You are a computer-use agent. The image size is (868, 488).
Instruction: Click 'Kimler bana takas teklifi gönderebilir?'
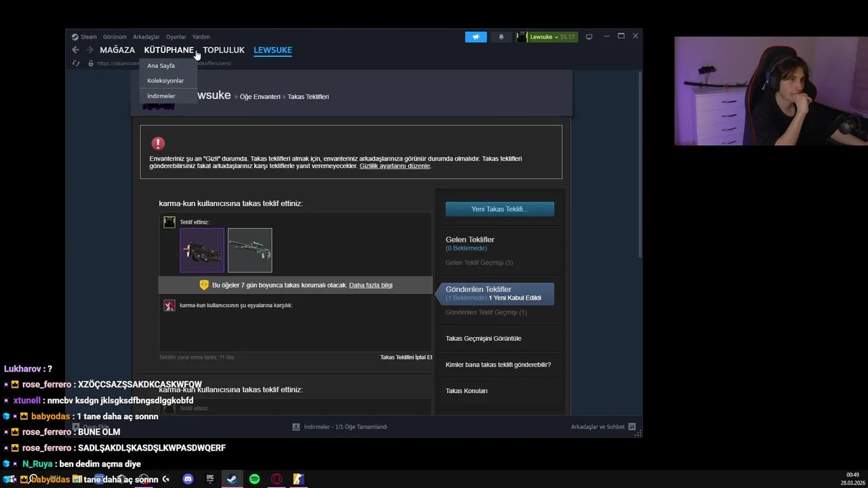[498, 365]
